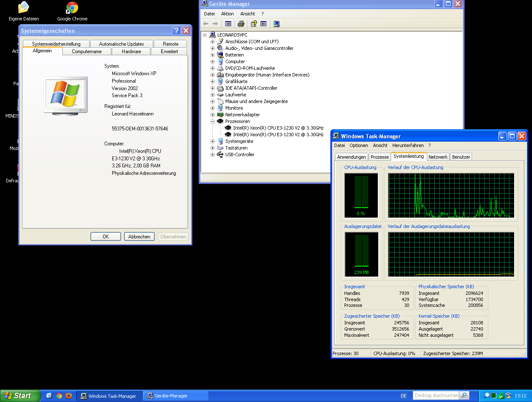532x402 pixels.
Task: Open the Hardware tab in Systemeigenschaften
Action: 131,51
